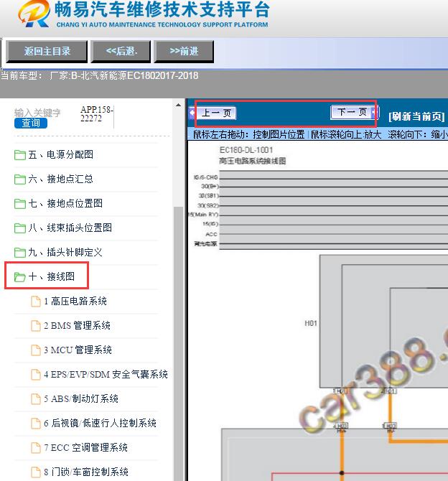
Task: Expand the 七、接地点位置图 tree item
Action: [65, 203]
